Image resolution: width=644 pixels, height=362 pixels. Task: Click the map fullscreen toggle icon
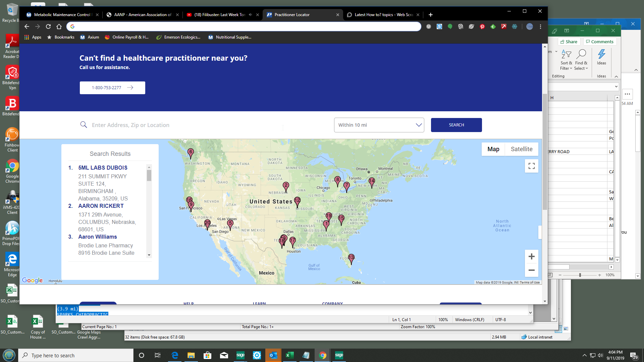point(531,166)
